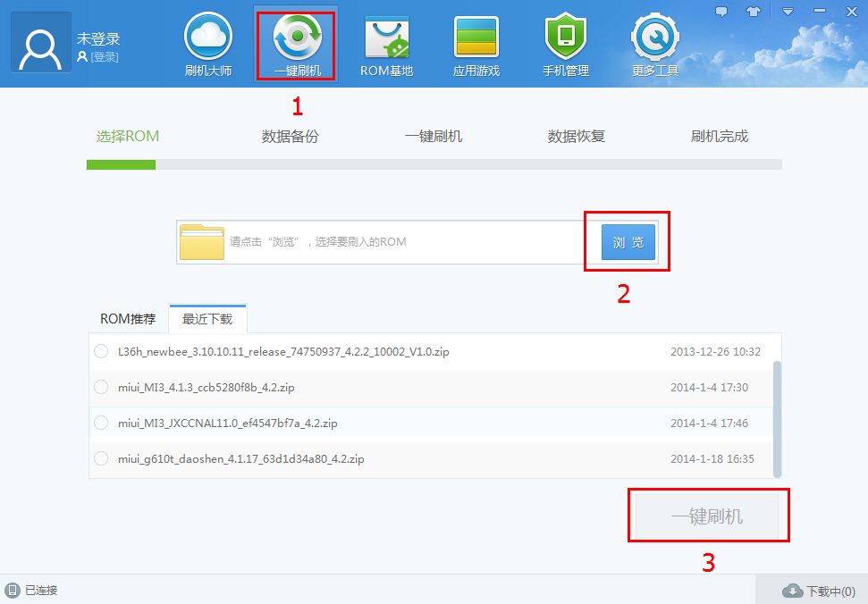Select the L36h_newbee ROM radio button
The image size is (868, 604).
click(x=101, y=351)
